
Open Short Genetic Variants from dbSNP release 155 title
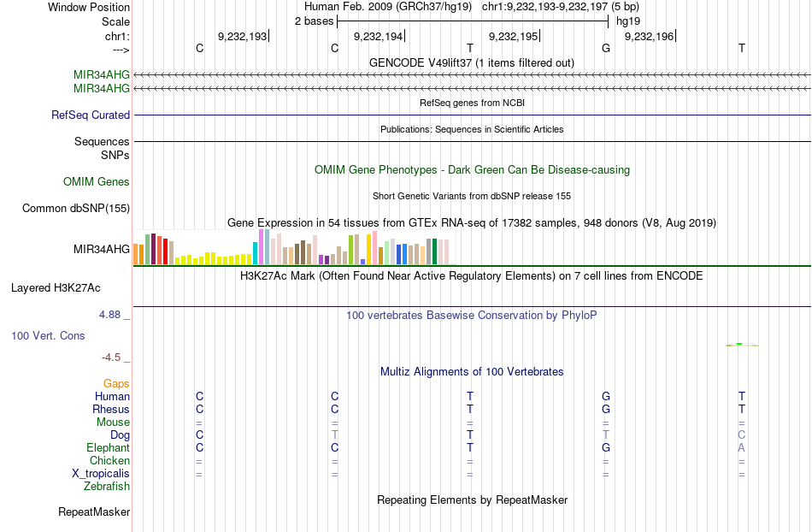472,196
